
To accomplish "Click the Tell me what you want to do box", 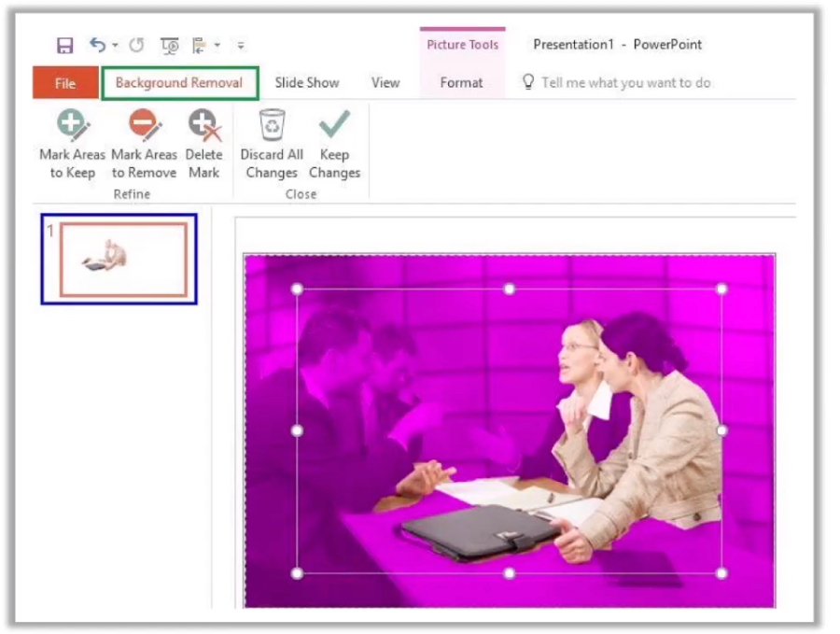I will (x=625, y=82).
